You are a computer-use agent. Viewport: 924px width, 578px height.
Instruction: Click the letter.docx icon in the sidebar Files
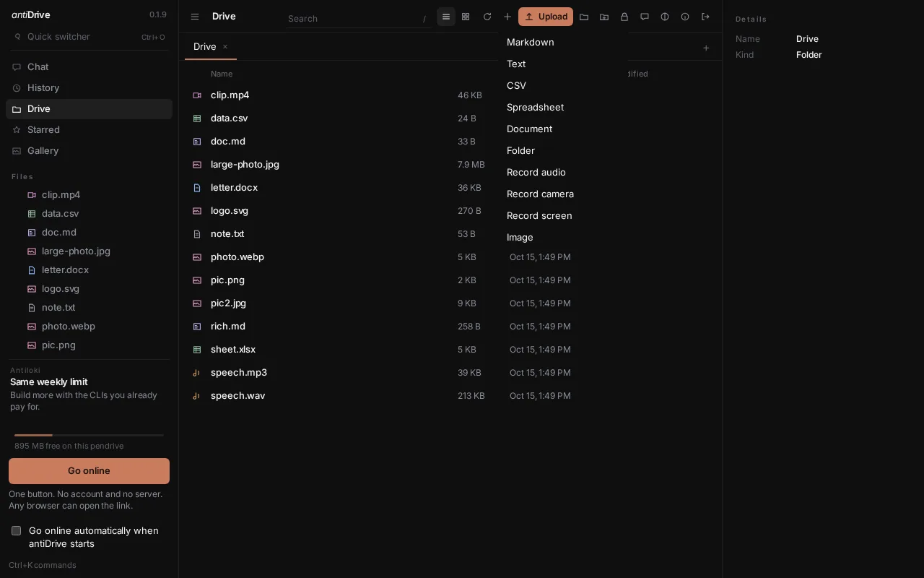(32, 270)
